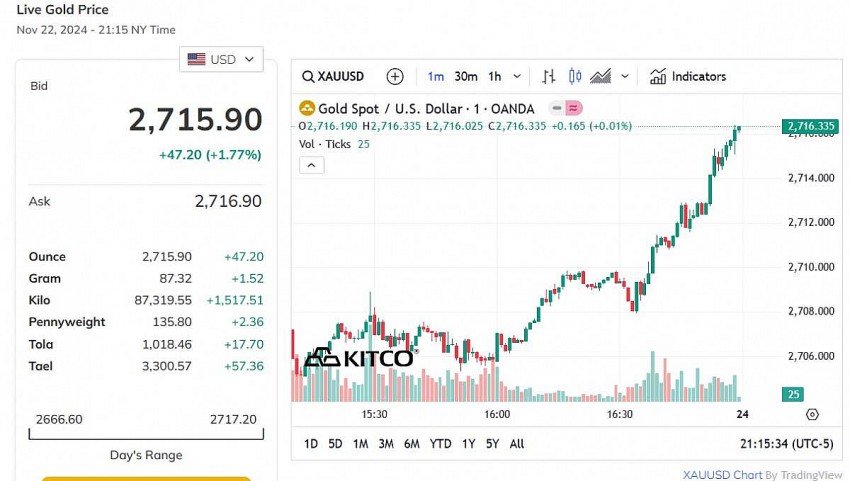
Task: Click the compare or add symbol plus icon
Action: [x=395, y=77]
